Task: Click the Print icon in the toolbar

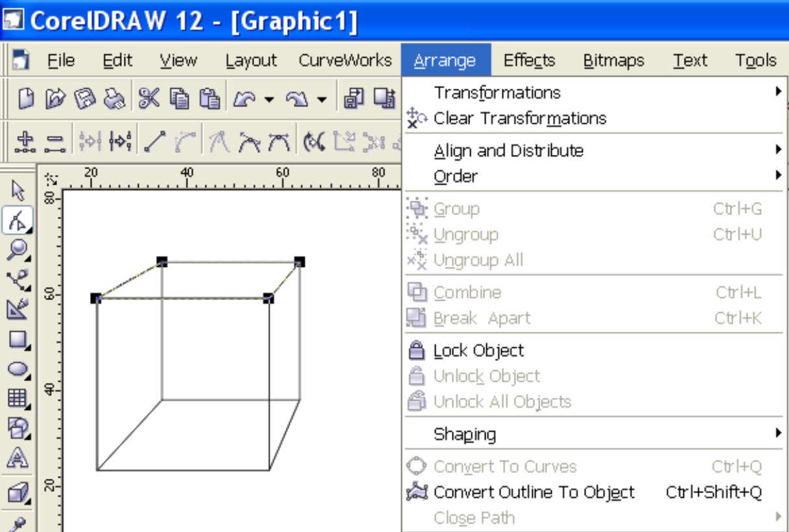Action: pyautogui.click(x=115, y=99)
